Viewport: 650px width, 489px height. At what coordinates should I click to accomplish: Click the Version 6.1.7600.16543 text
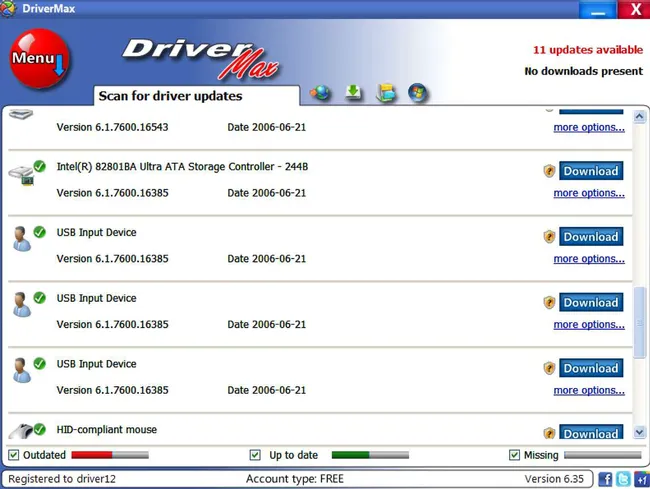pyautogui.click(x=112, y=127)
